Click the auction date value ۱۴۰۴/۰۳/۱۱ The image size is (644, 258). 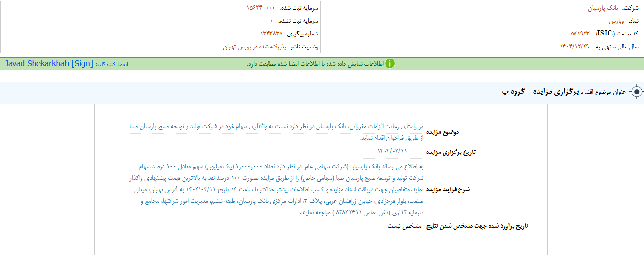click(392, 151)
